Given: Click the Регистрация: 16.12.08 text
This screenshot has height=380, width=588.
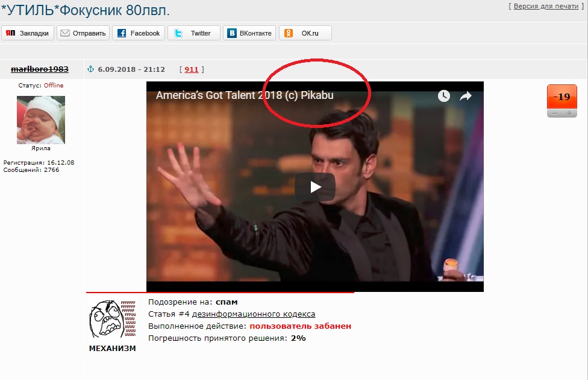Looking at the screenshot, I should pyautogui.click(x=39, y=163).
